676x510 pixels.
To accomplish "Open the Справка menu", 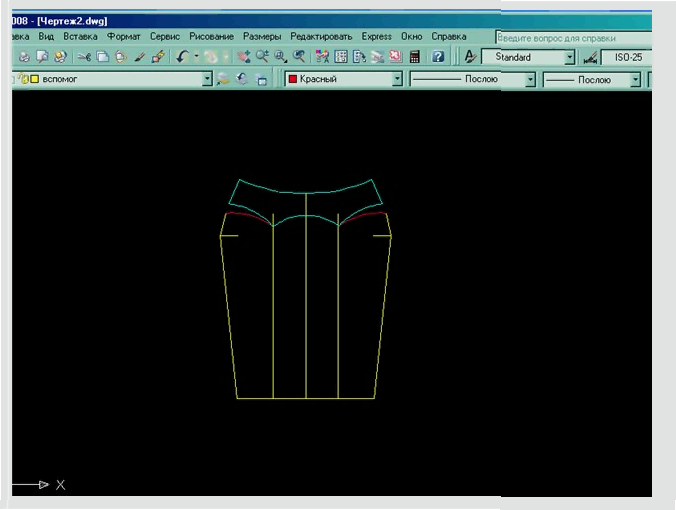I will (x=449, y=36).
